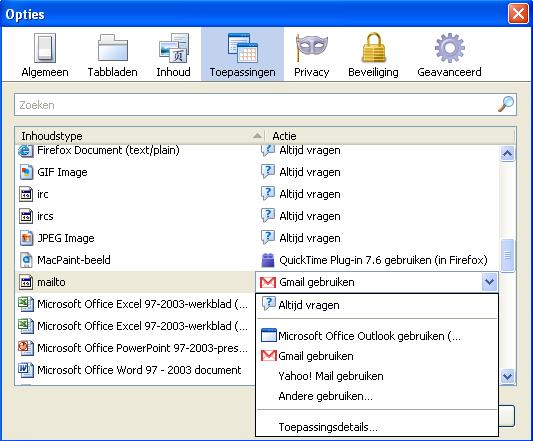Click the Zoeken search field

click(x=265, y=105)
